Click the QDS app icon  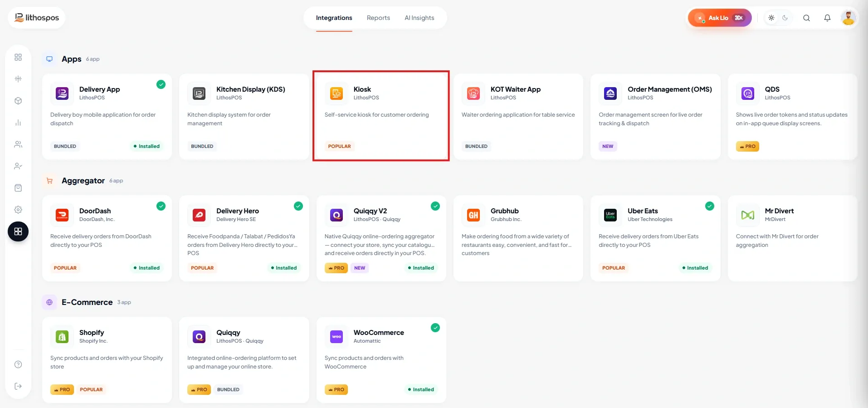coord(748,93)
